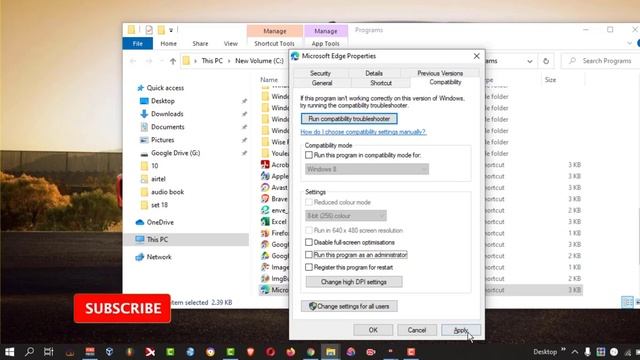Click New Volume (C:) breadcrumb

pos(259,61)
